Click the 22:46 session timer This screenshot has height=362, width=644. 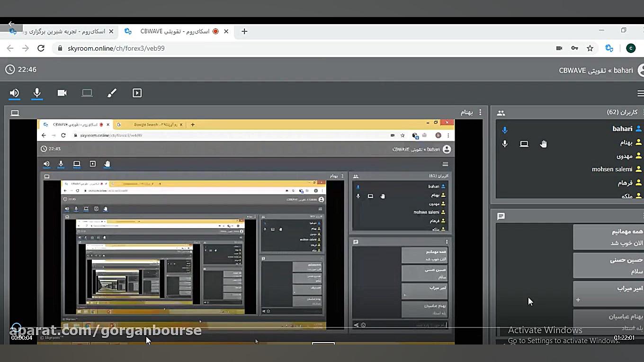[27, 70]
